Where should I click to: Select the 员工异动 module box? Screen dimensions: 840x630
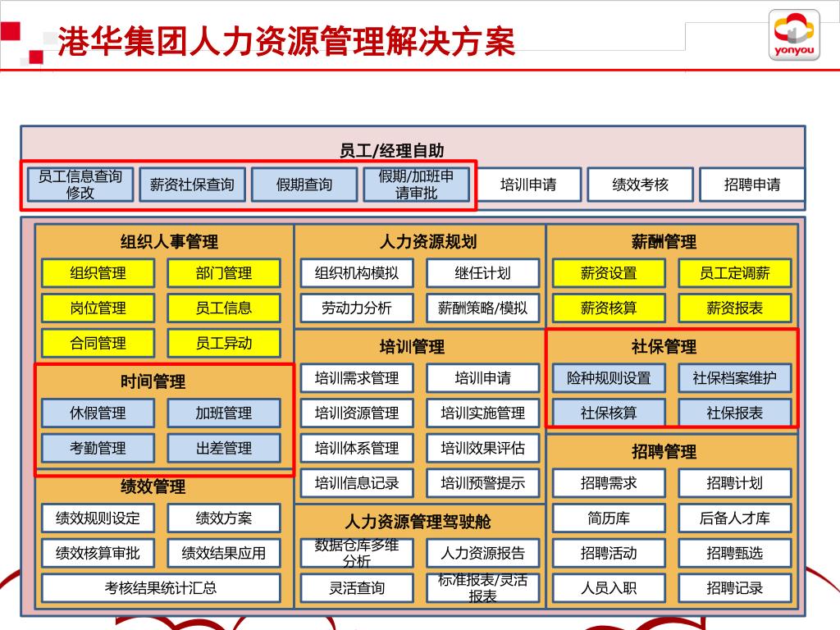coord(224,343)
